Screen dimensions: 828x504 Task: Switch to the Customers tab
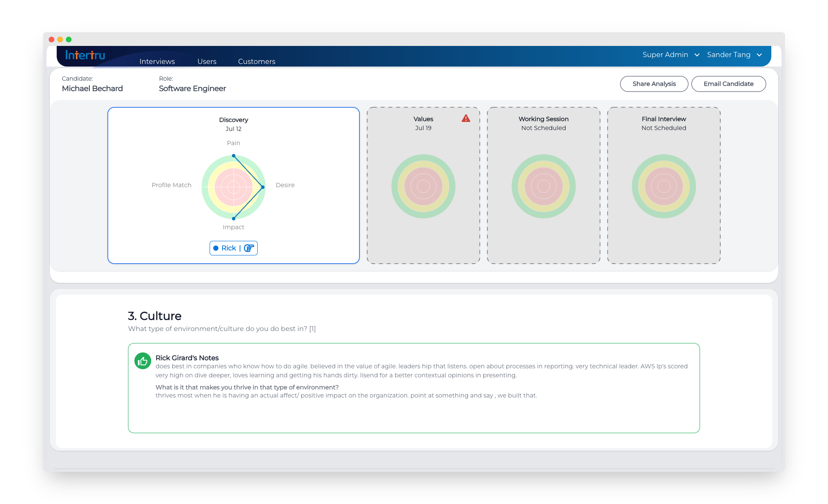(256, 61)
